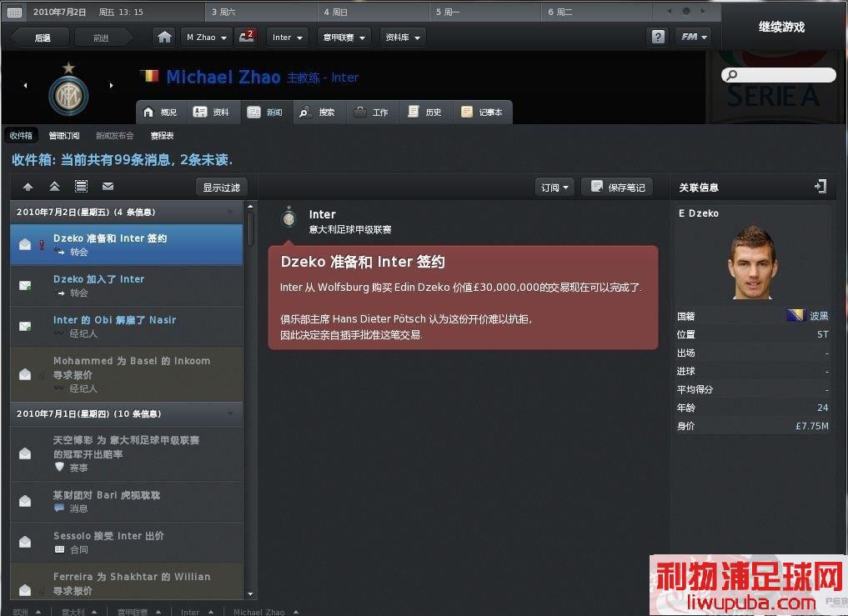Click calendar center dot between date arrows
The height and width of the screenshot is (616, 848).
click(x=686, y=12)
